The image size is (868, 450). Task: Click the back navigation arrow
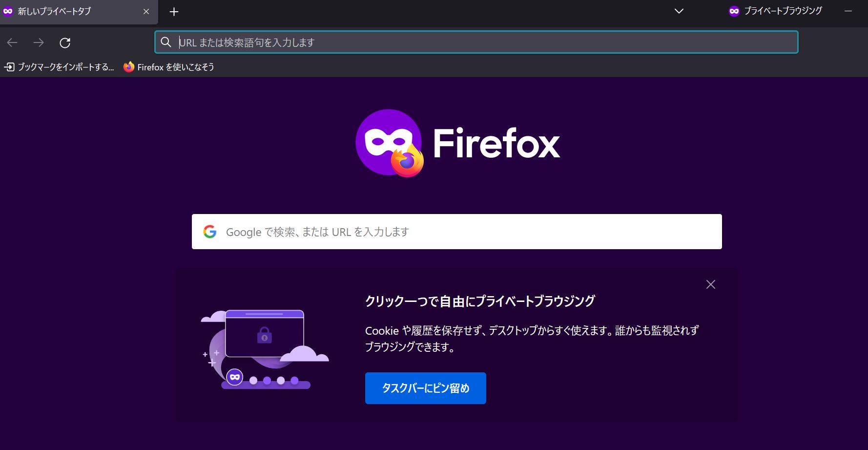coord(12,43)
